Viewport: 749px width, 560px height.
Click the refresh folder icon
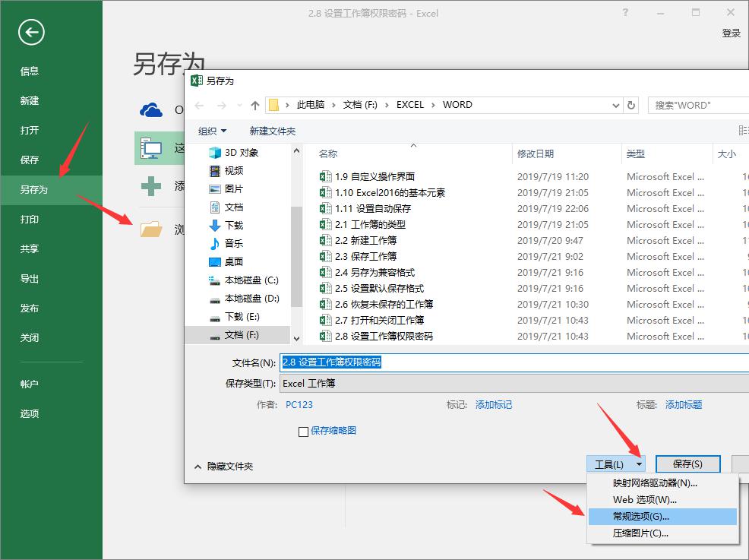click(x=631, y=106)
